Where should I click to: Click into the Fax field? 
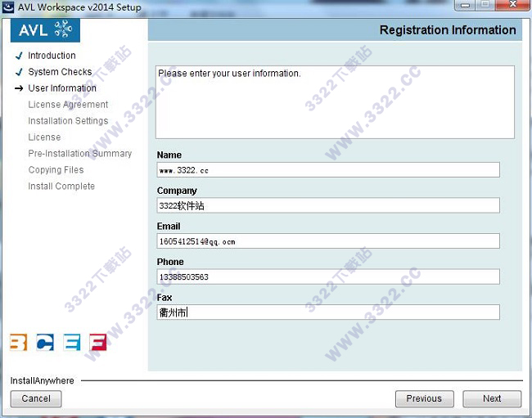(328, 312)
